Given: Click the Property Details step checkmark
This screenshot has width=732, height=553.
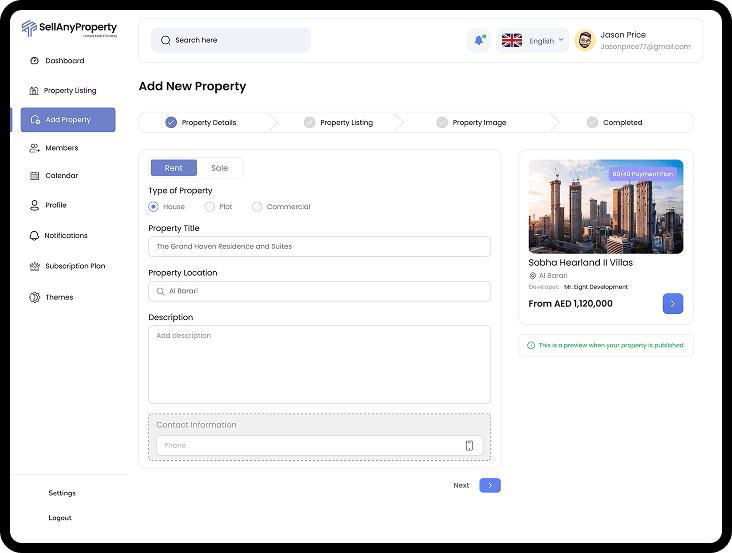Looking at the screenshot, I should point(171,122).
